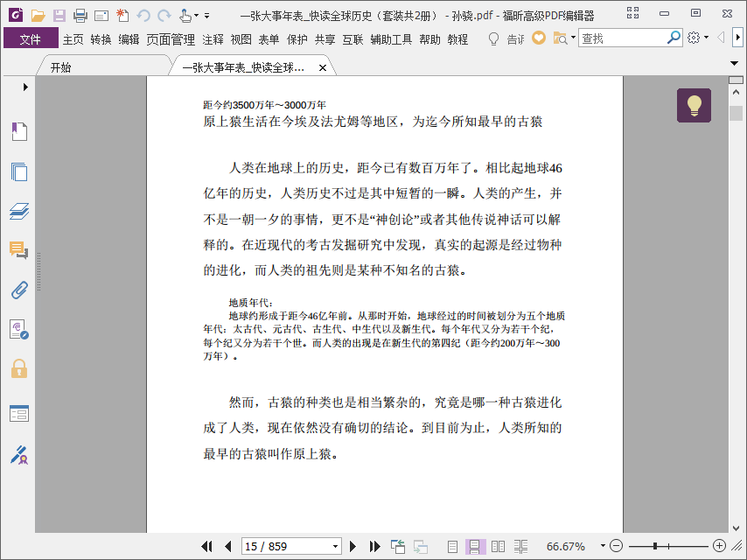Click the zoom in plus button
This screenshot has width=747, height=560.
click(719, 546)
